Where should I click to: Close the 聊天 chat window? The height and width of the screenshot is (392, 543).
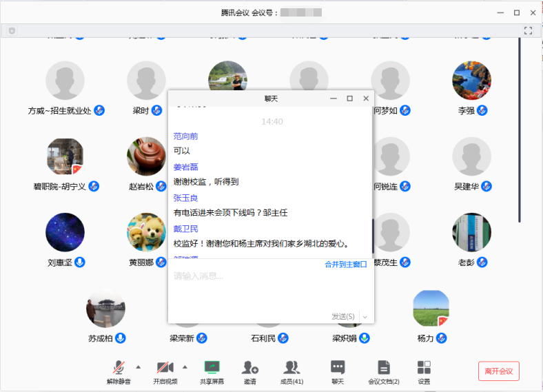(x=366, y=99)
